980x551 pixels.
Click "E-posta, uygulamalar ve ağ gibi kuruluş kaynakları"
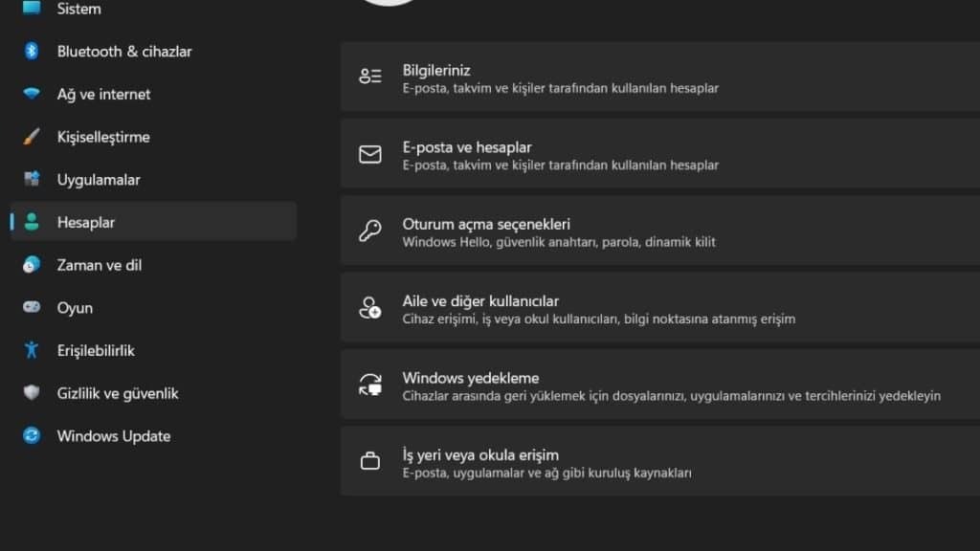(x=546, y=473)
